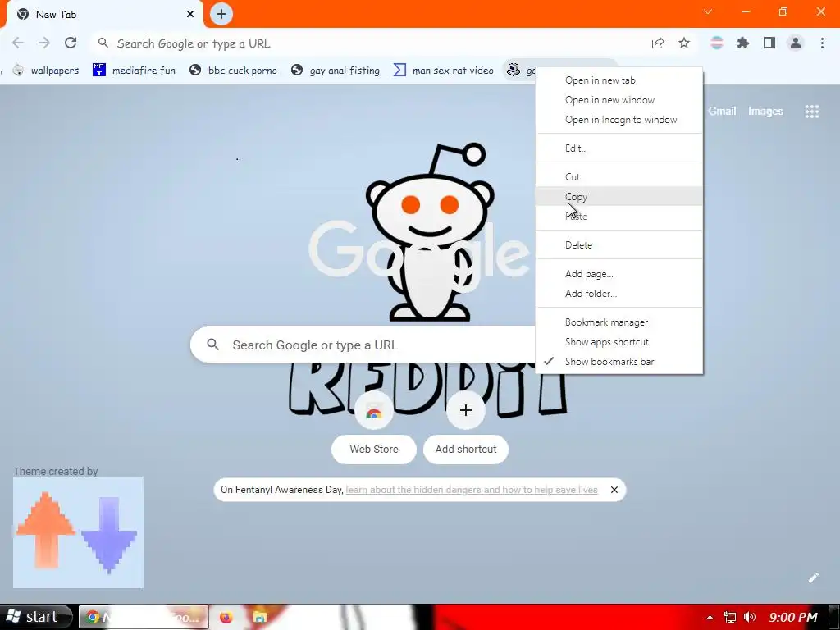840x630 pixels.
Task: Choose Copy in the context menu
Action: [619, 197]
